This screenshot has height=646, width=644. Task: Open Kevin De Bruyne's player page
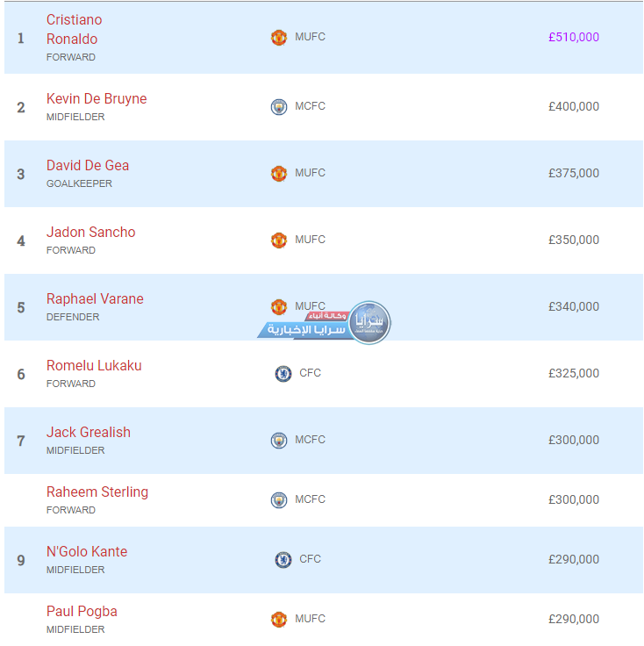pos(97,99)
